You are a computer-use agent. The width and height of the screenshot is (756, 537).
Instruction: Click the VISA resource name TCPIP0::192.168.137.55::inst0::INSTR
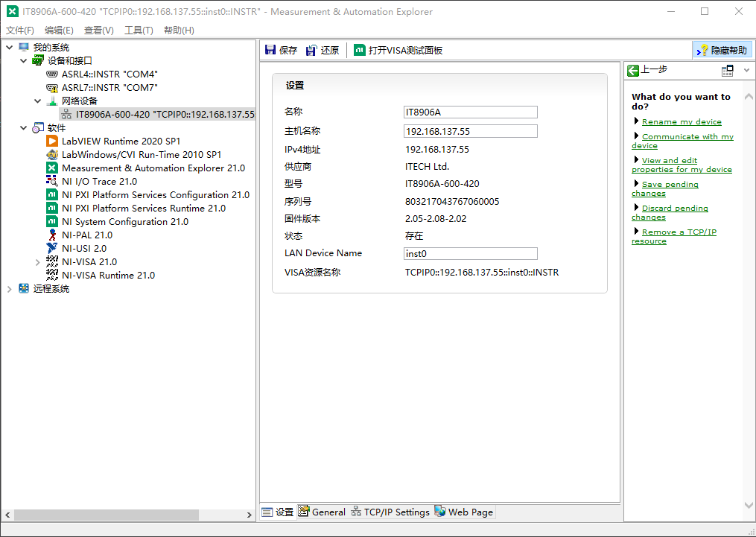click(482, 273)
